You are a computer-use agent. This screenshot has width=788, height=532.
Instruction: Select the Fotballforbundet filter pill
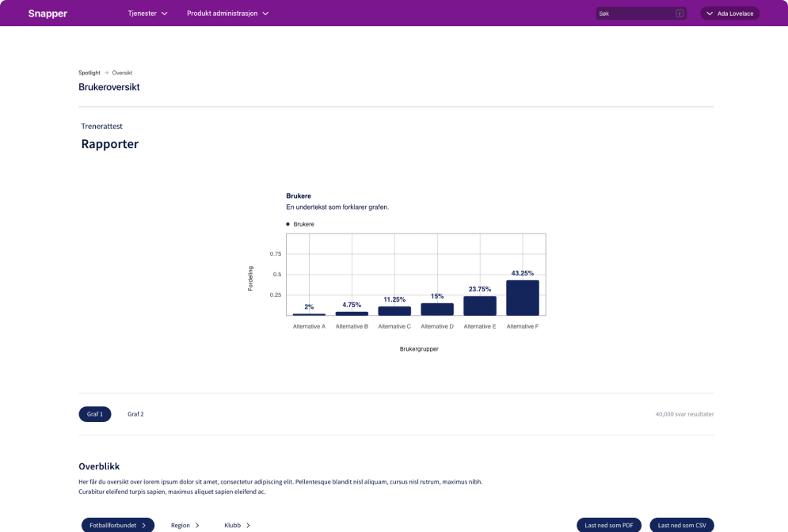tap(117, 525)
